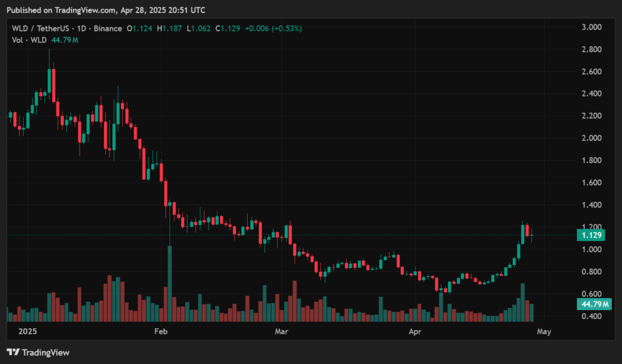Click the 0.800 price axis label

click(592, 272)
